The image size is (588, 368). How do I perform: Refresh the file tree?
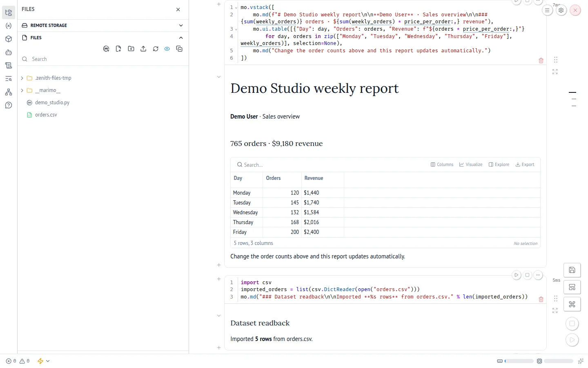click(156, 49)
